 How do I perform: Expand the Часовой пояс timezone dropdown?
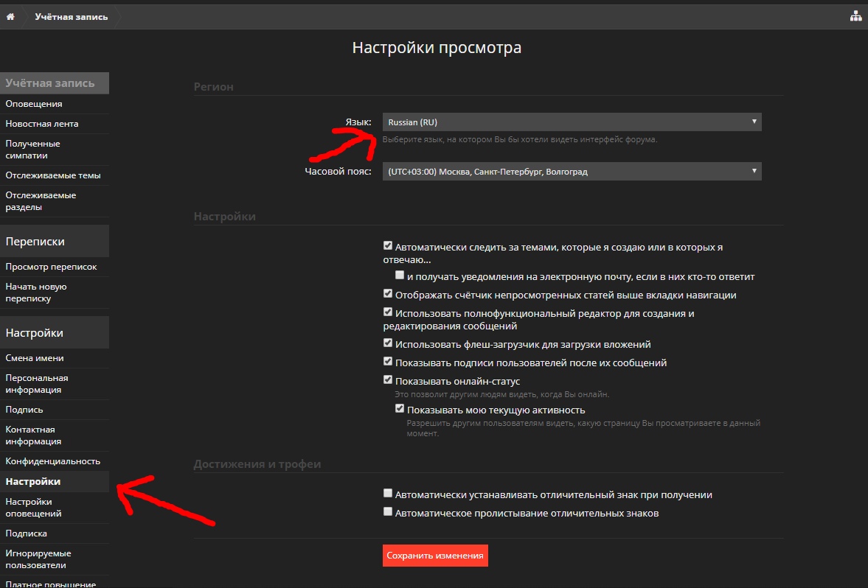[x=572, y=172]
